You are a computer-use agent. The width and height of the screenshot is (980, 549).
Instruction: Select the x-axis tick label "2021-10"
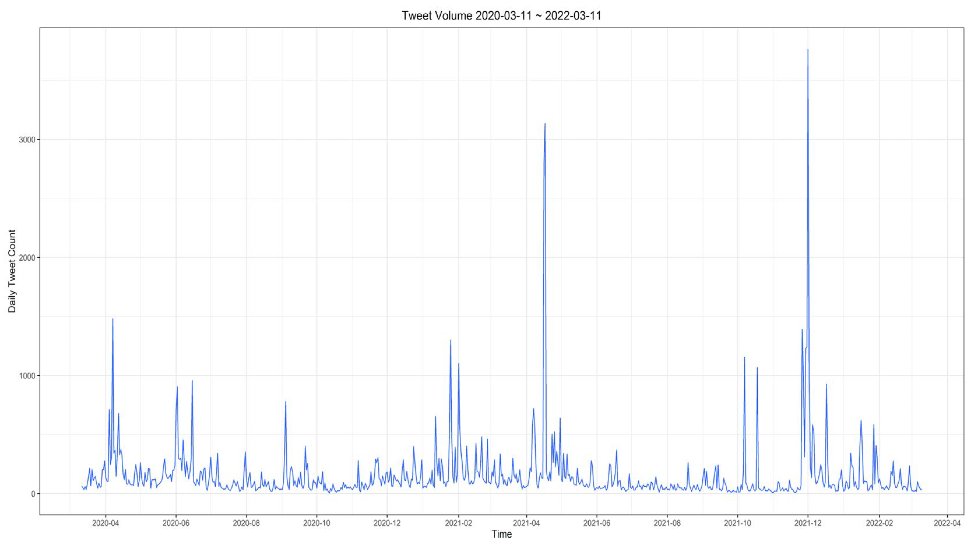pos(738,523)
